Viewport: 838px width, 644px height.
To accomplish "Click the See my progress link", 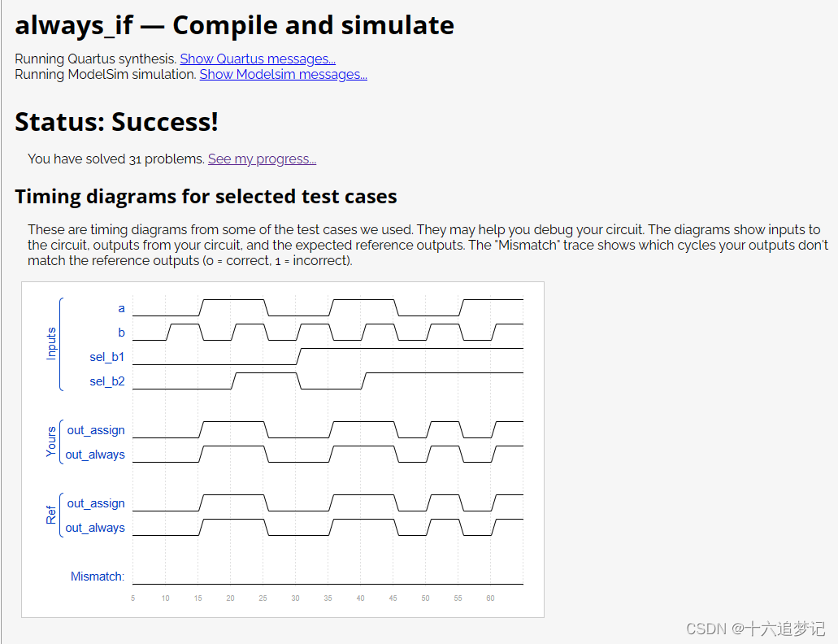I will pos(261,159).
